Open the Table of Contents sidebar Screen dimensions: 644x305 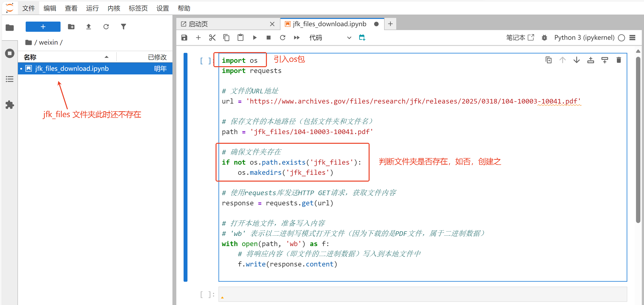pyautogui.click(x=9, y=79)
